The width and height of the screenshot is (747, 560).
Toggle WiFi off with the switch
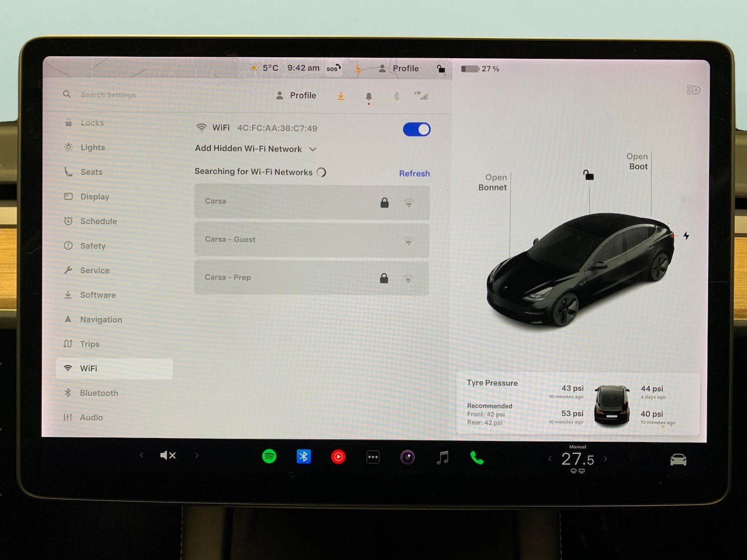pos(416,129)
